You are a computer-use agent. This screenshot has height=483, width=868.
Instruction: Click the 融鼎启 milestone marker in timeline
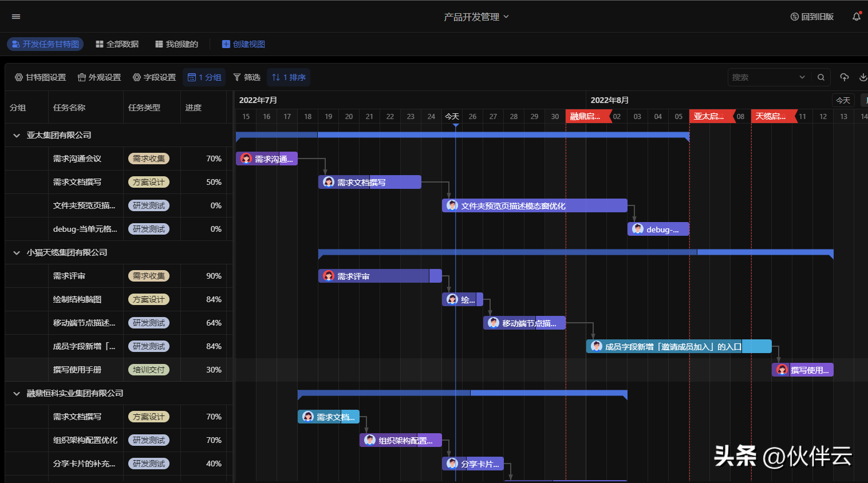[585, 116]
